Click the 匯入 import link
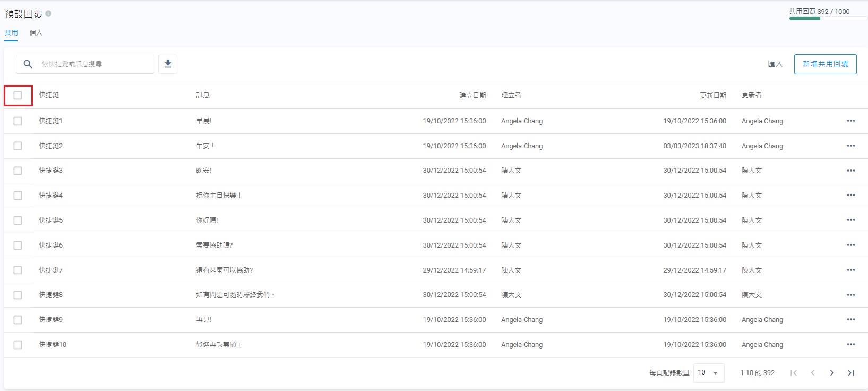Viewport: 868px width, 391px height. click(x=775, y=64)
